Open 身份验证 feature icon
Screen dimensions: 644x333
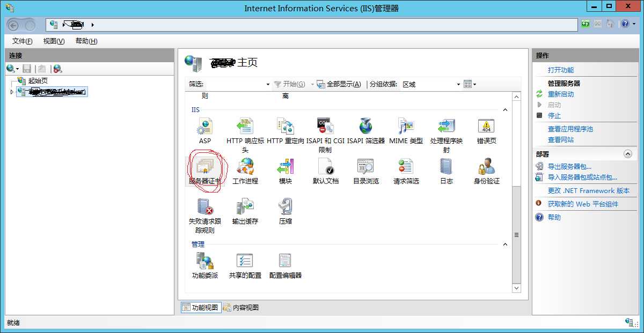(x=487, y=171)
